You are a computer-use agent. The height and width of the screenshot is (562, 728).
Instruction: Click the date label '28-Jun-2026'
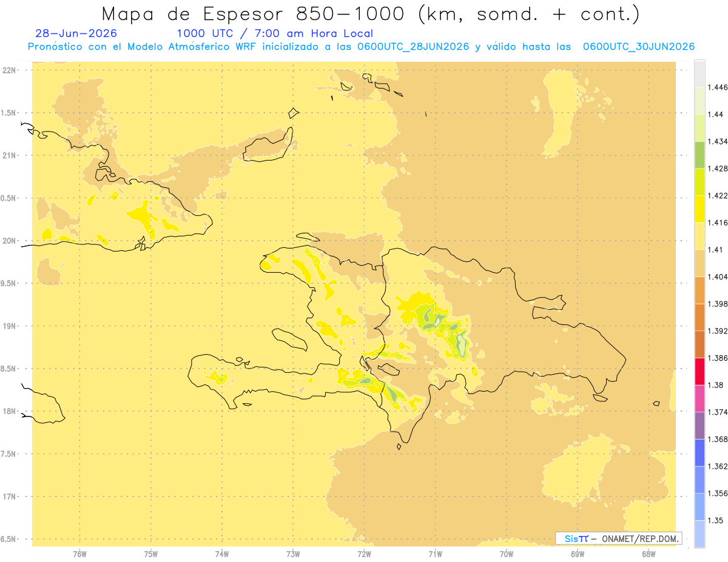click(x=76, y=33)
